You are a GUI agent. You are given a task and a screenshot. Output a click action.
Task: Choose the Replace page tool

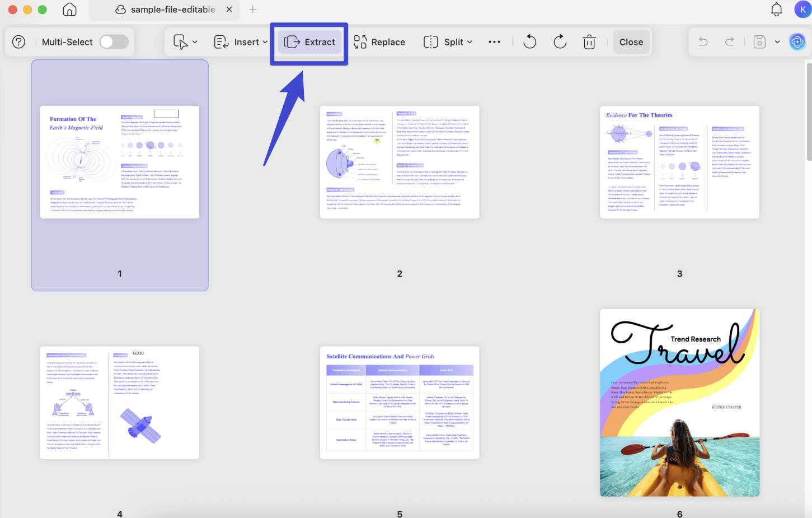[379, 42]
